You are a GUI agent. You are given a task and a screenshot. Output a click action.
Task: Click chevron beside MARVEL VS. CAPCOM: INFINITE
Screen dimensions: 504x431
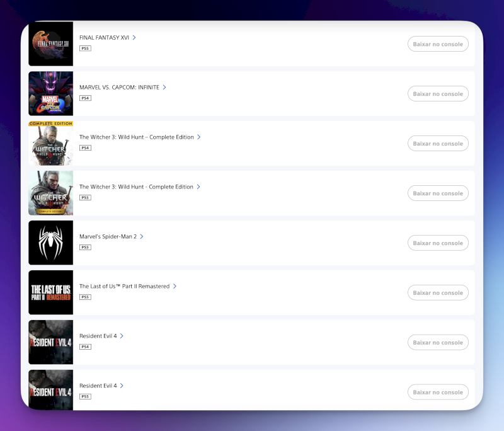click(164, 88)
